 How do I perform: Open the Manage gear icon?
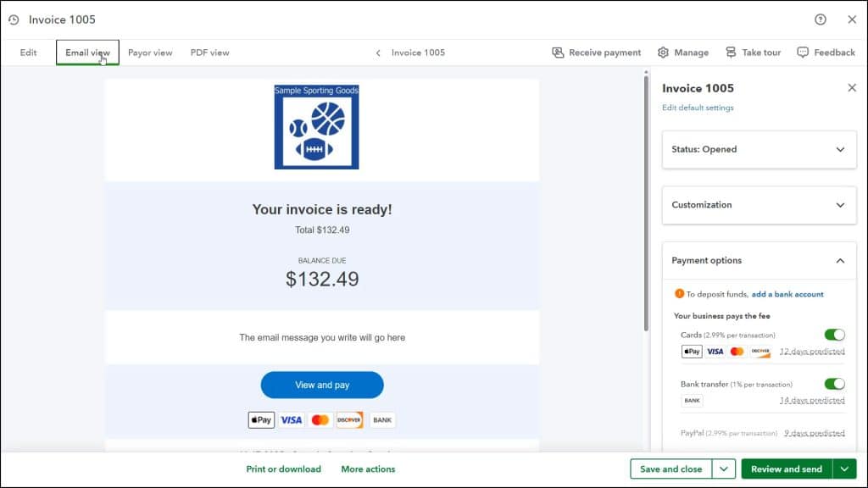pyautogui.click(x=664, y=52)
